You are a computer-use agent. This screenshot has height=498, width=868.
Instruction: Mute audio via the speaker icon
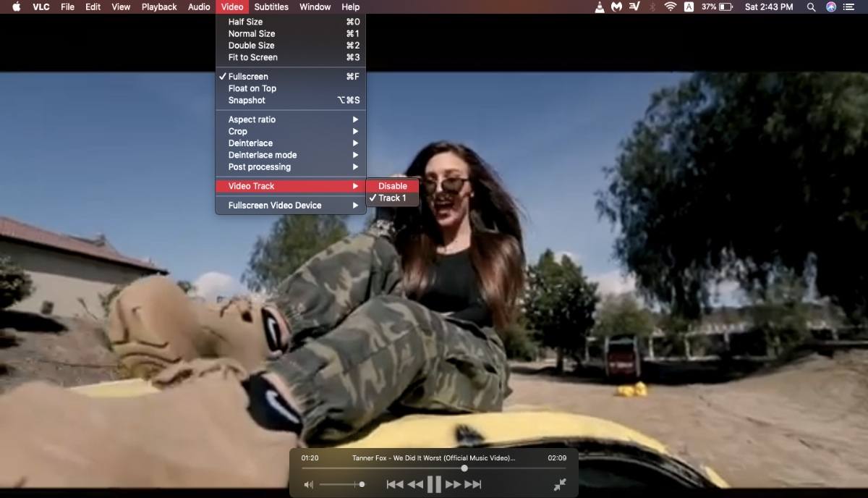click(x=308, y=484)
